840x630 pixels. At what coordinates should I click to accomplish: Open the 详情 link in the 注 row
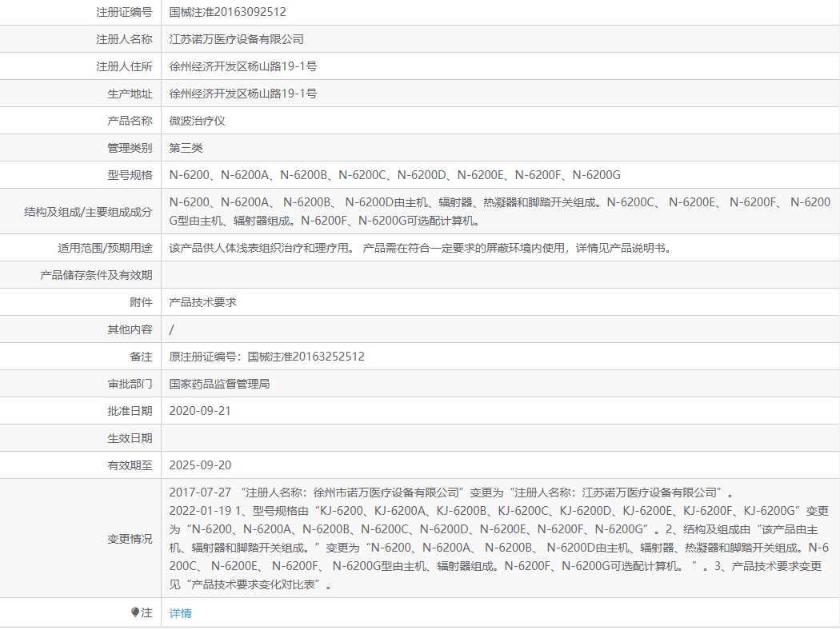180,613
